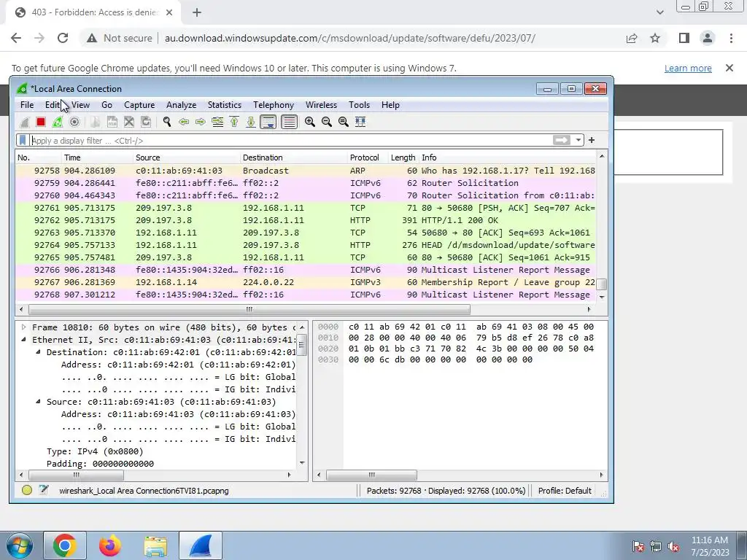747x560 pixels.
Task: Click the Zoom out magnifier icon
Action: (326, 122)
